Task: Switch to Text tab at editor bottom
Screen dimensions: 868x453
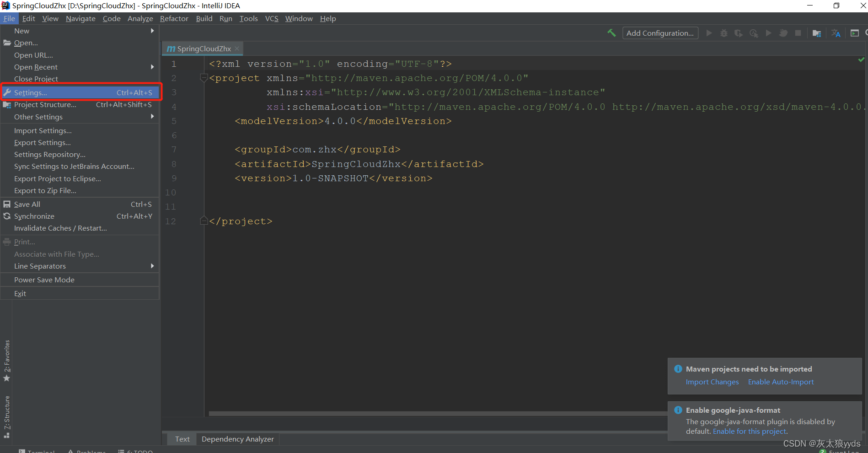Action: click(182, 439)
